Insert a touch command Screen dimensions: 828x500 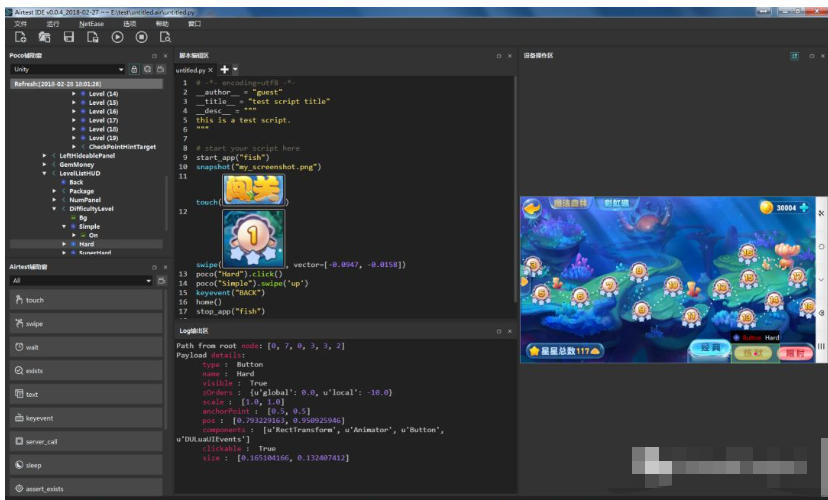tap(86, 300)
